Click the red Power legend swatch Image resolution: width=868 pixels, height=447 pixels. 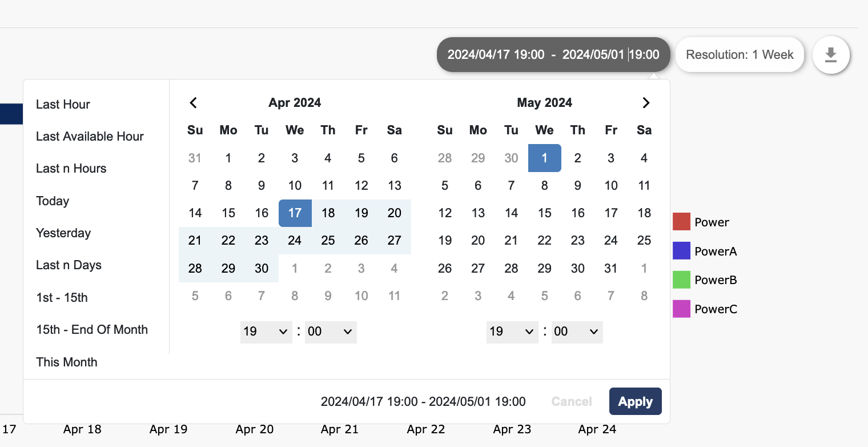click(x=681, y=222)
